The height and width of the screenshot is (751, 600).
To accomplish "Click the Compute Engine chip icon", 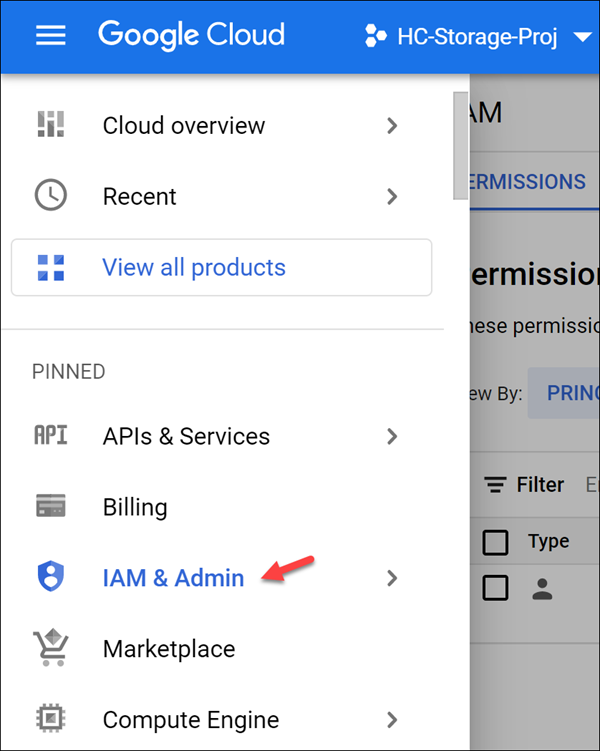I will (x=51, y=718).
